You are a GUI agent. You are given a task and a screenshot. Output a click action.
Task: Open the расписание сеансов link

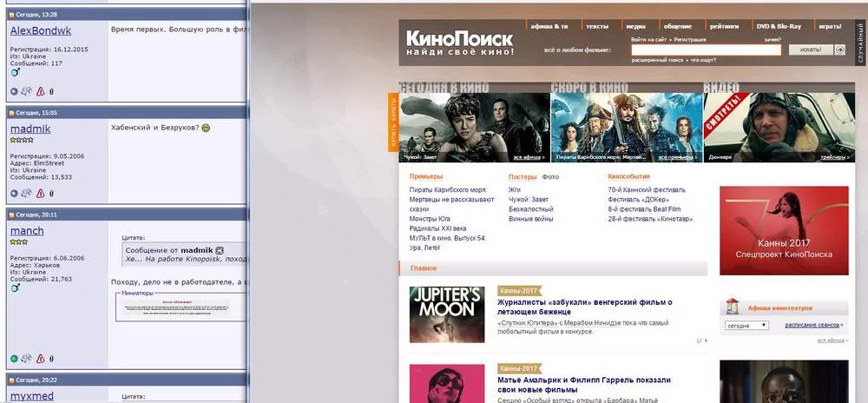point(814,325)
